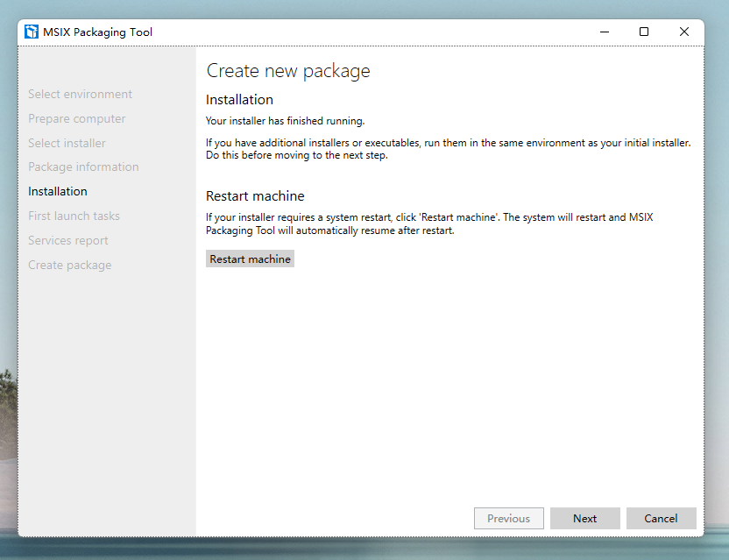Click the MSIX Packaging Tool app icon
Viewport: 729px width, 560px height.
coord(32,32)
